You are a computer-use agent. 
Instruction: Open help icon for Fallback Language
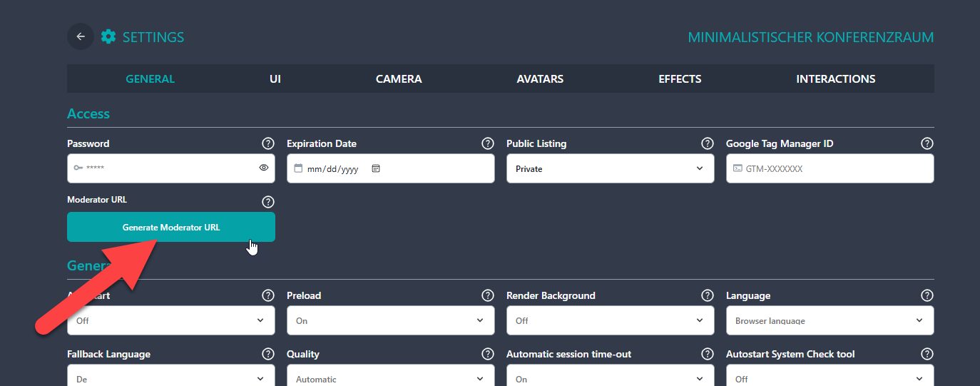coord(268,354)
